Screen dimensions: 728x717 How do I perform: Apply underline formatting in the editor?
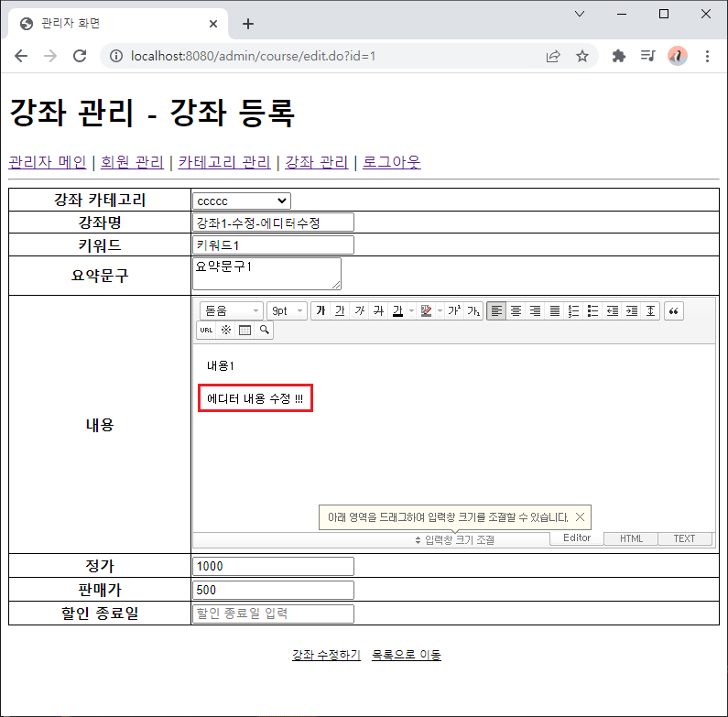tap(340, 310)
